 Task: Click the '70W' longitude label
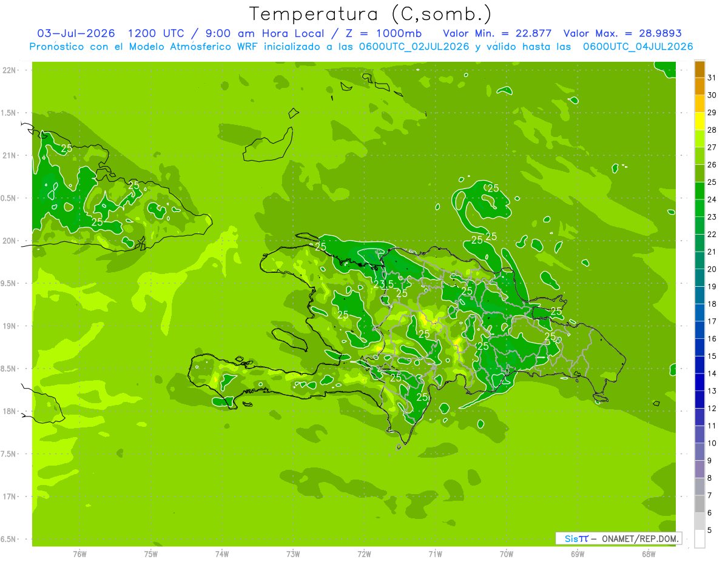click(507, 554)
